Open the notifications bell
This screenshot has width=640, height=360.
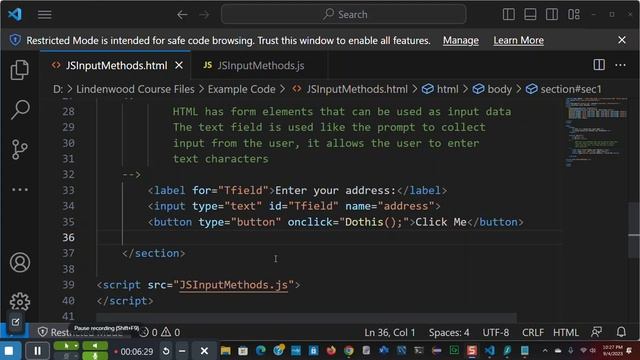coord(621,332)
